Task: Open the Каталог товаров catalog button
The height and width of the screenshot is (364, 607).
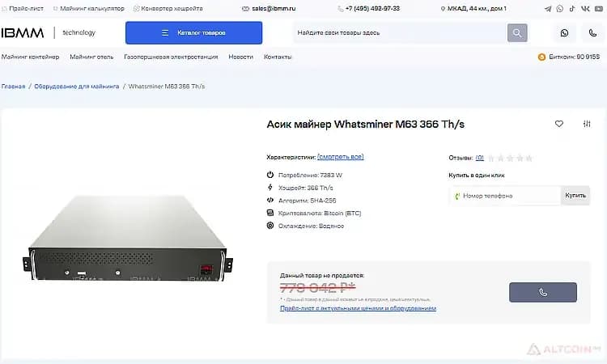Action: click(193, 33)
